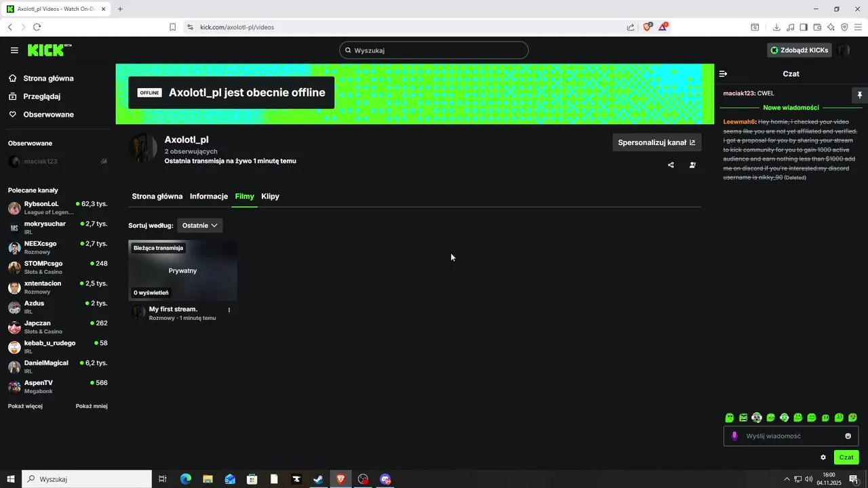Click the Brave Rewards triangle icon
This screenshot has width=868, height=488.
[663, 27]
